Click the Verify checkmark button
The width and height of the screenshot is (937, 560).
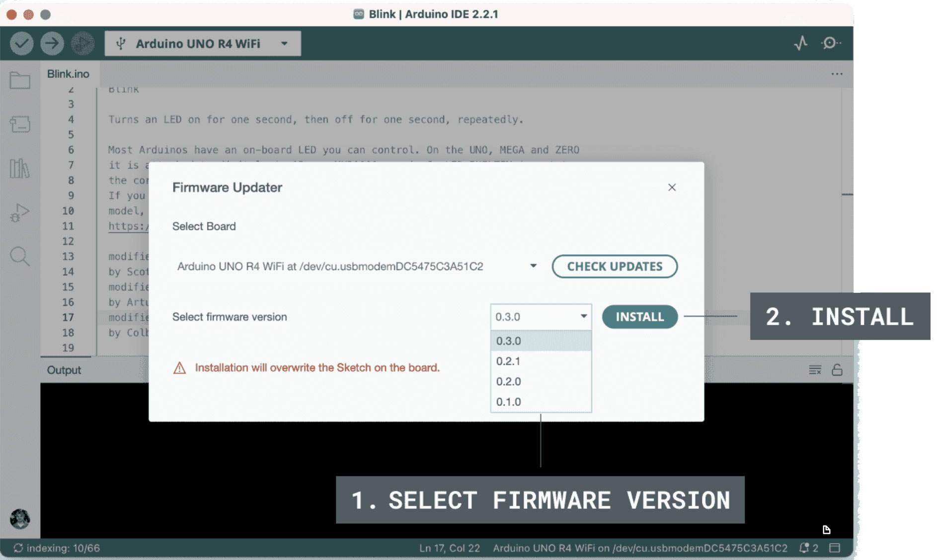coord(21,44)
